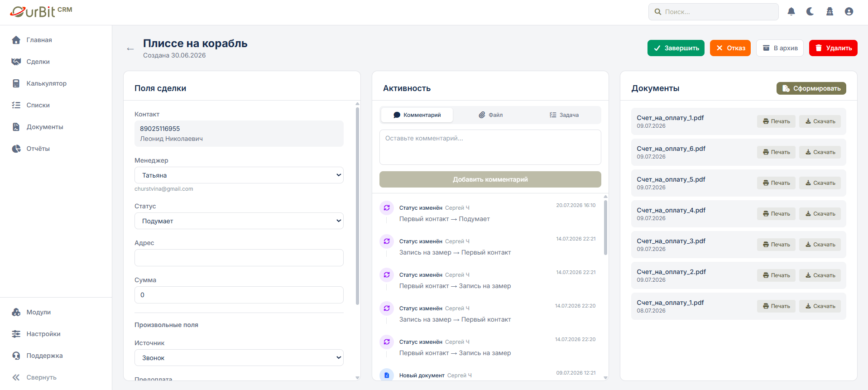Print Счет_на_оплату_3.pdf
This screenshot has width=868, height=390.
[x=776, y=245]
